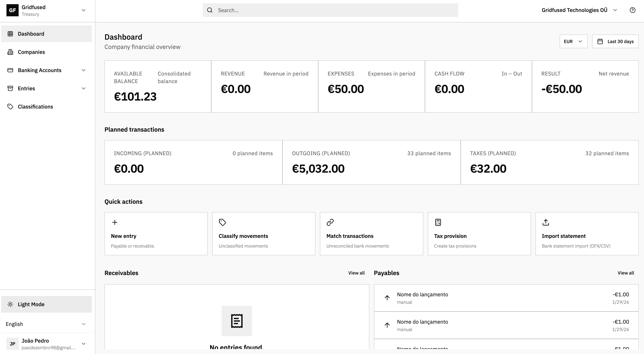Open Companies in the sidebar
The width and height of the screenshot is (644, 354).
coord(47,52)
